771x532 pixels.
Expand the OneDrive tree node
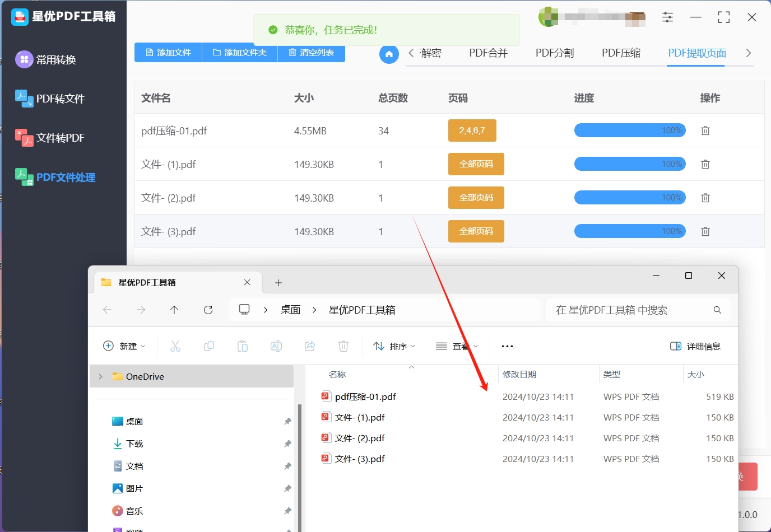coord(100,376)
